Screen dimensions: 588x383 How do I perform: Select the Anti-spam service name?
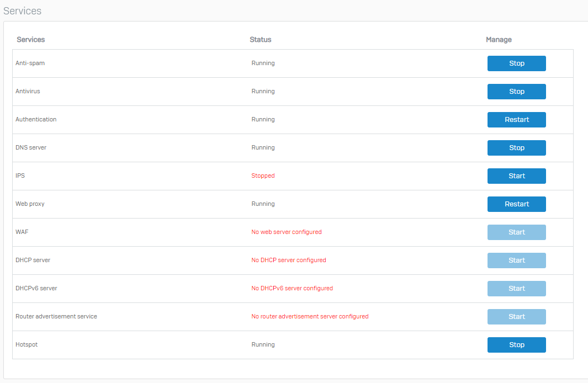click(30, 63)
